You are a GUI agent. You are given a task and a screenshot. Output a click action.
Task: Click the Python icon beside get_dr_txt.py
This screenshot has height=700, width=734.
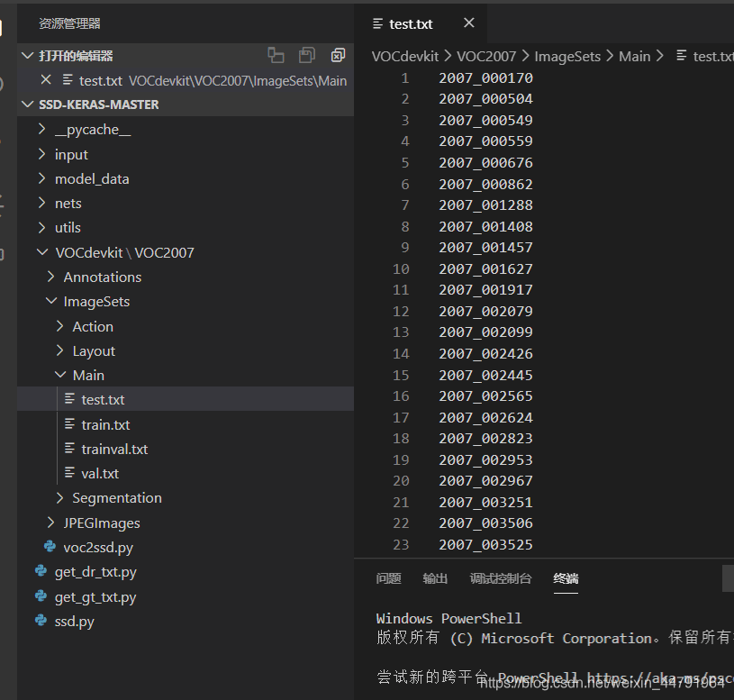[x=41, y=571]
